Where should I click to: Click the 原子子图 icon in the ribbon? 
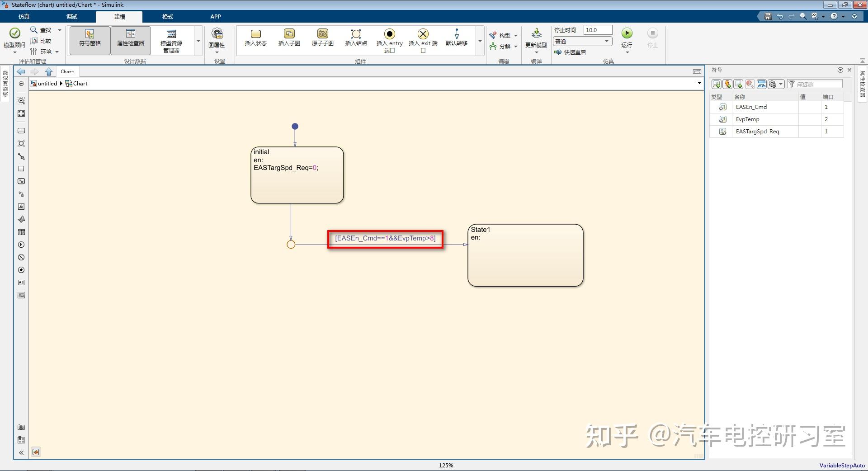point(322,38)
